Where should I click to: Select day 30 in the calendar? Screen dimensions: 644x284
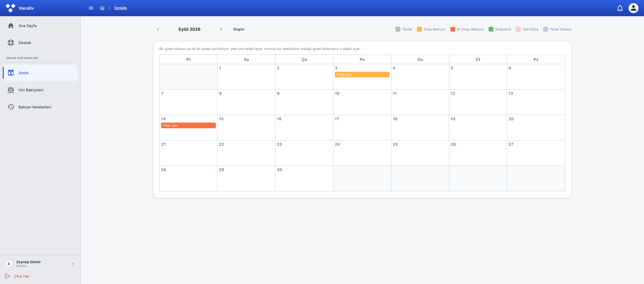(x=304, y=178)
